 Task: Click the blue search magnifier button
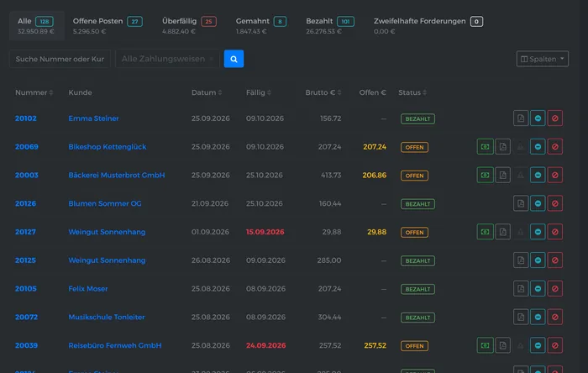[234, 59]
